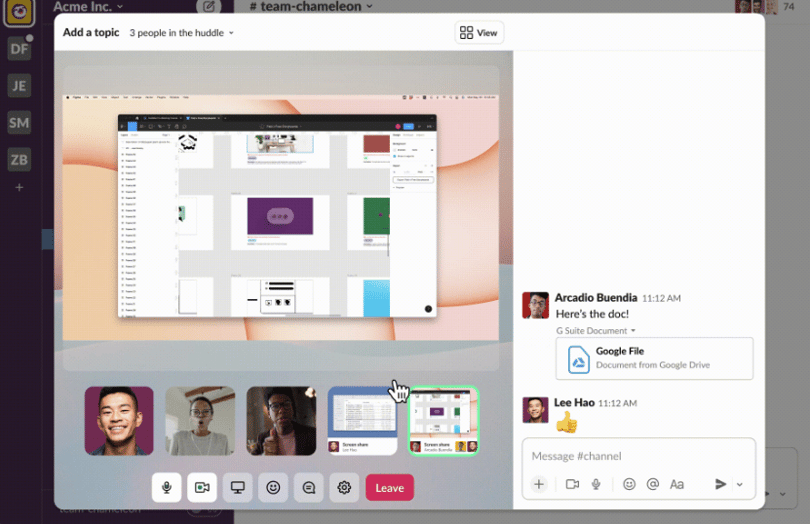Open the emoji reactions button in huddle controls
This screenshot has height=524, width=810.
[x=273, y=487]
